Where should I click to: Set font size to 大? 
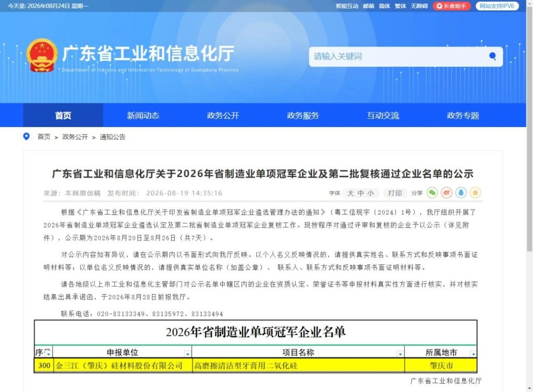click(x=350, y=193)
